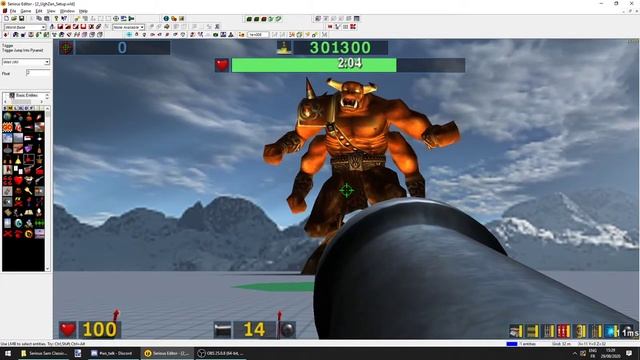The height and width of the screenshot is (360, 640).
Task: Click the cannonball ammo icon in HUD
Action: click(x=287, y=330)
